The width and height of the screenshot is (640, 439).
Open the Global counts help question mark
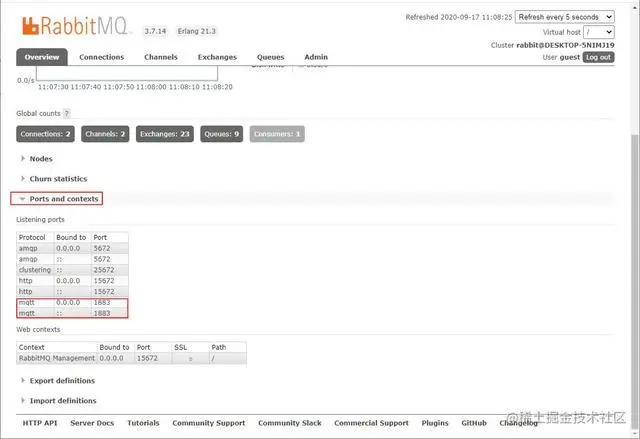[67, 113]
